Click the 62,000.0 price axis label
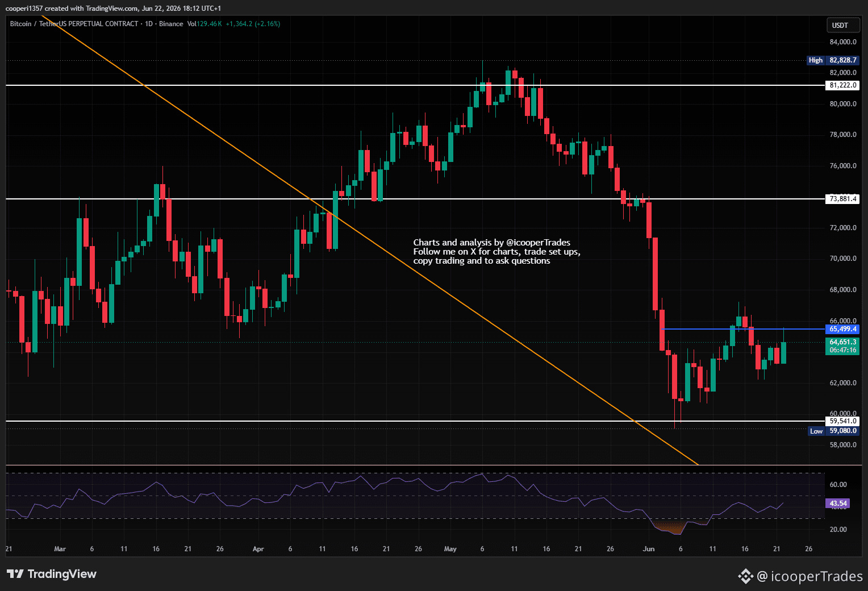 tap(843, 383)
